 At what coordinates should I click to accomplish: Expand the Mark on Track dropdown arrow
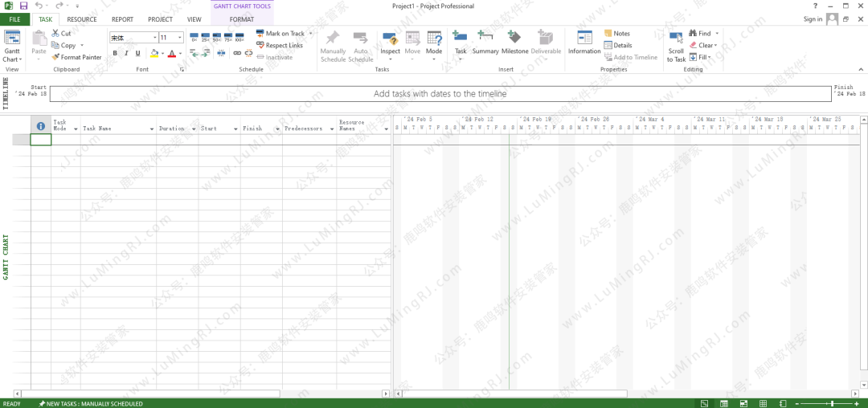310,34
